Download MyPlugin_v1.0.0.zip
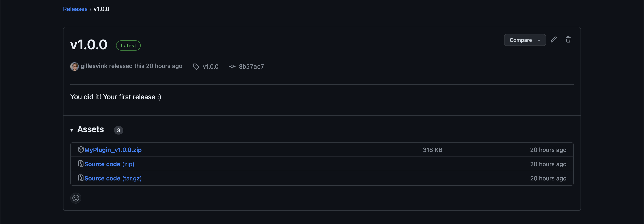 coord(113,150)
